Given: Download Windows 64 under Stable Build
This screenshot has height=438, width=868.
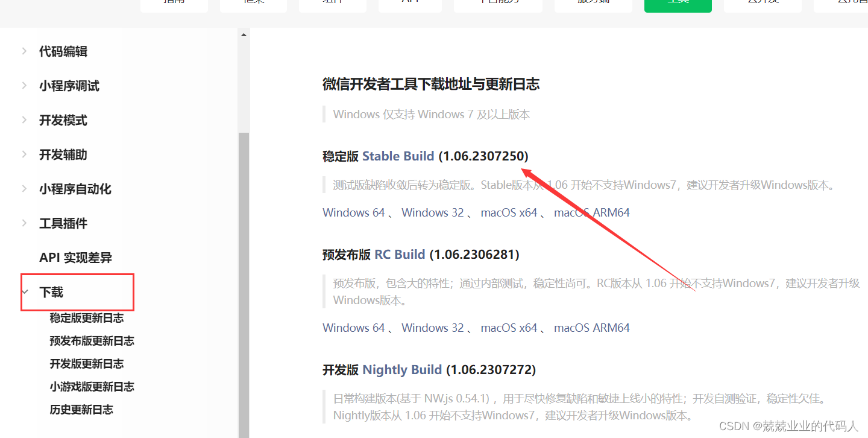Looking at the screenshot, I should [354, 212].
